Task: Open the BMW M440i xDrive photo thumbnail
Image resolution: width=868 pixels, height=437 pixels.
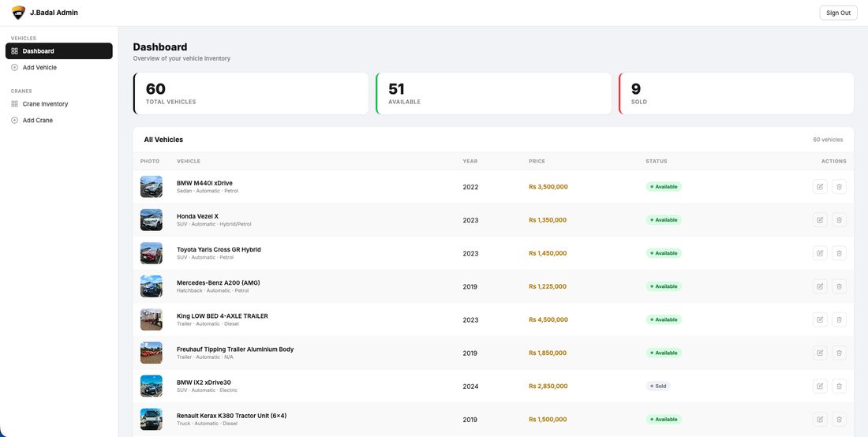Action: [152, 187]
